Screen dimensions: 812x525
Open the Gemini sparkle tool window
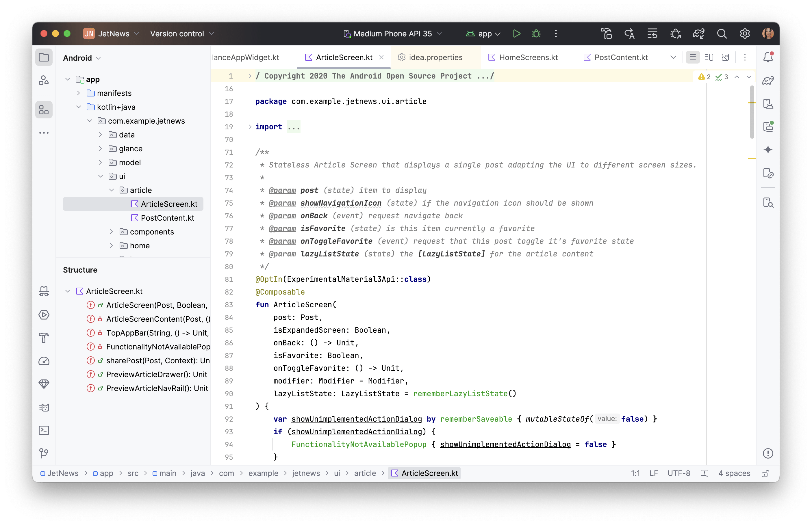coord(768,150)
